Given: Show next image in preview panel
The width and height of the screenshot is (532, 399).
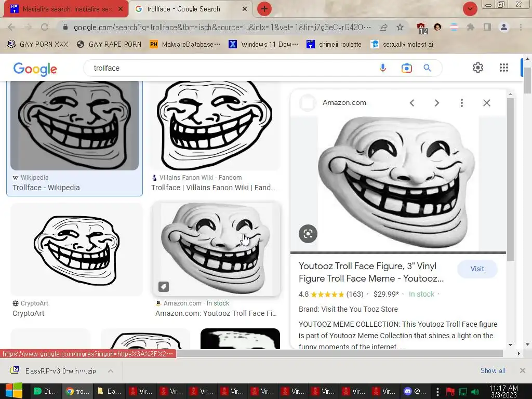Looking at the screenshot, I should 436,103.
